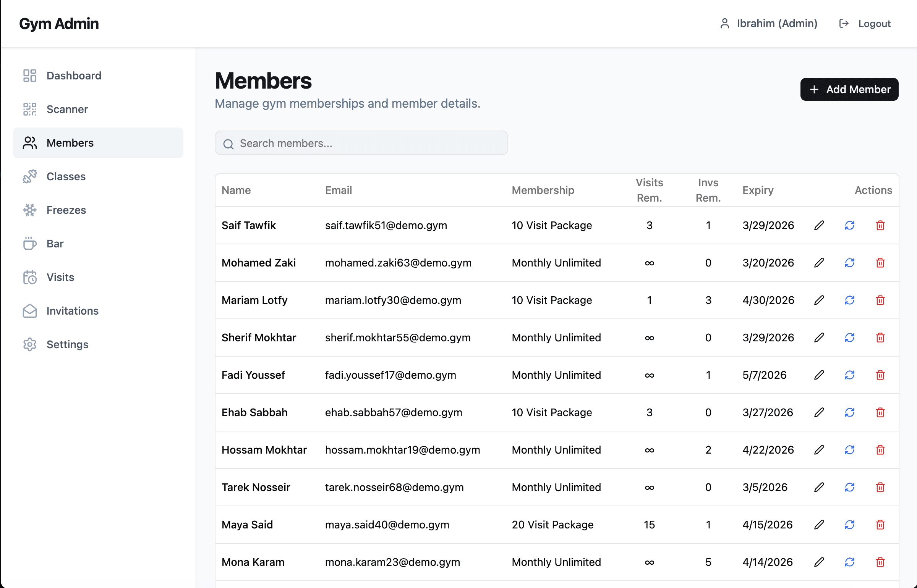Open the Classes section

tap(66, 176)
